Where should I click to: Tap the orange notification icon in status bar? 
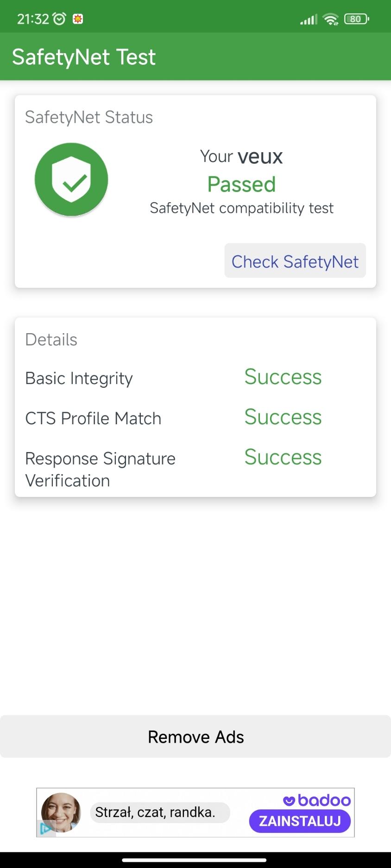78,19
